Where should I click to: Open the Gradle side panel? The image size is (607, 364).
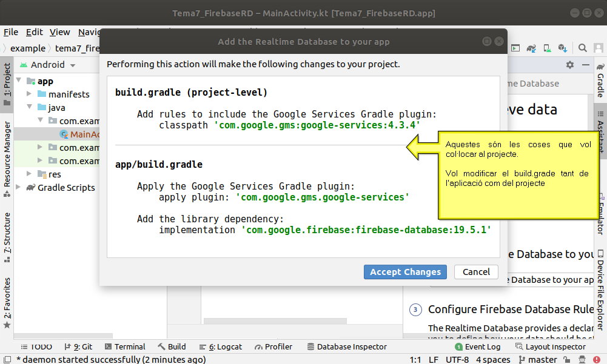click(600, 80)
